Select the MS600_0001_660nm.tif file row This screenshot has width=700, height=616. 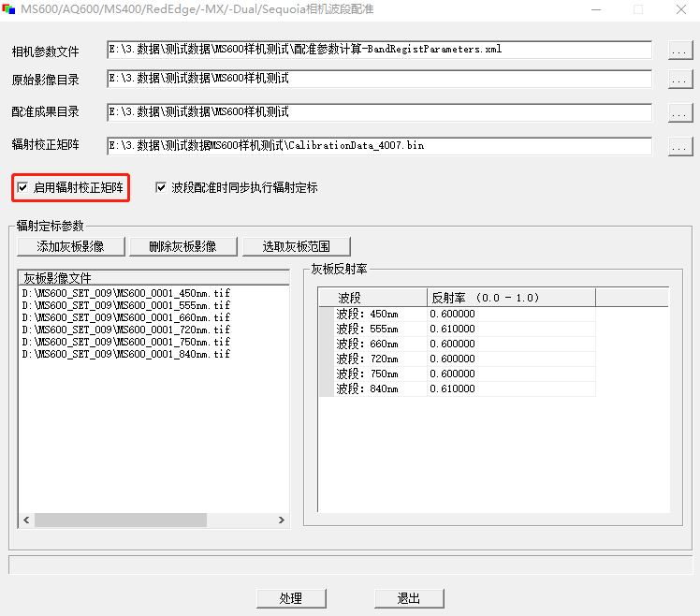(126, 317)
